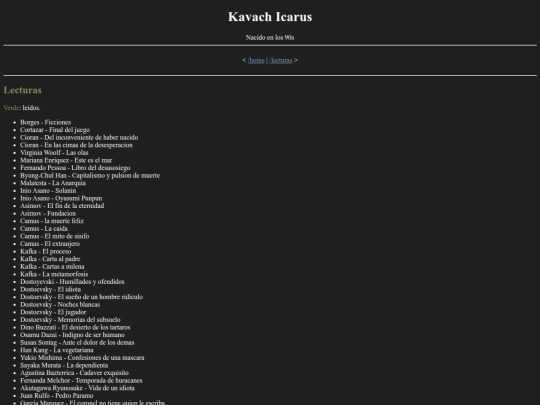Screen dimensions: 540x405
Task: Select 'Asimov - Fundacion' entry
Action: tap(48, 213)
